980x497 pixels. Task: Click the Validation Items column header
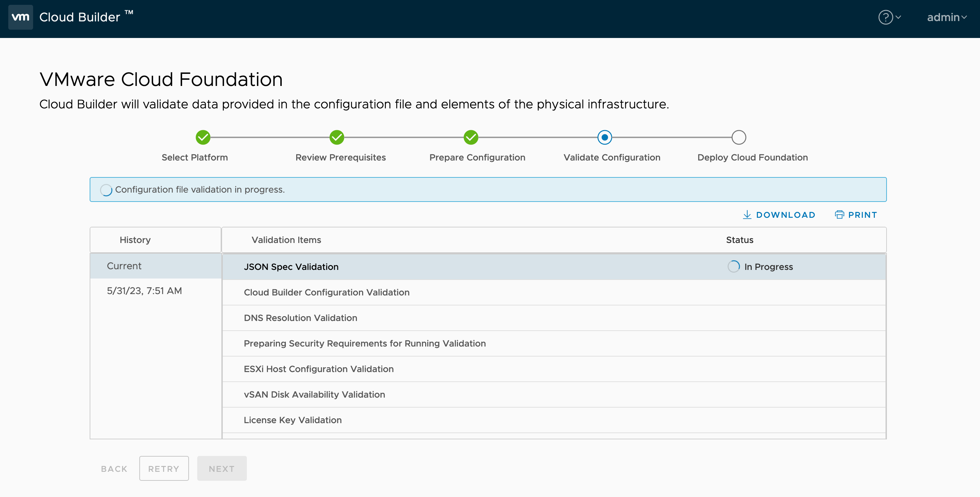coord(286,240)
